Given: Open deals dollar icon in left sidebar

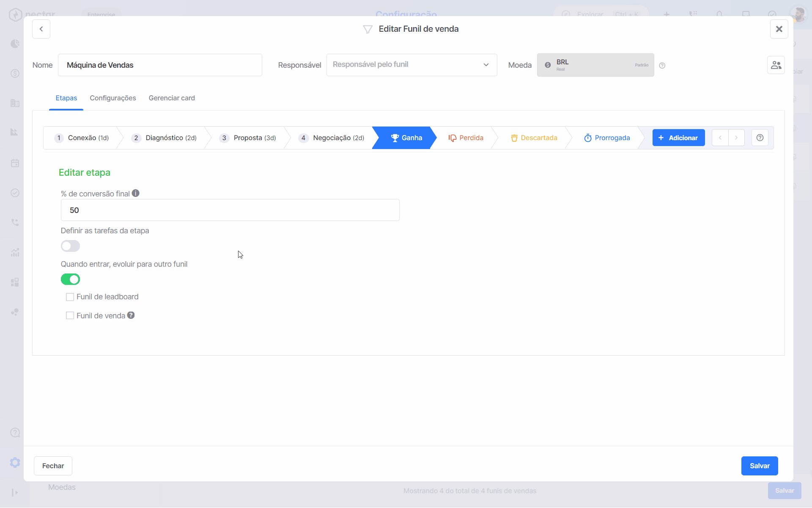Looking at the screenshot, I should (15, 73).
